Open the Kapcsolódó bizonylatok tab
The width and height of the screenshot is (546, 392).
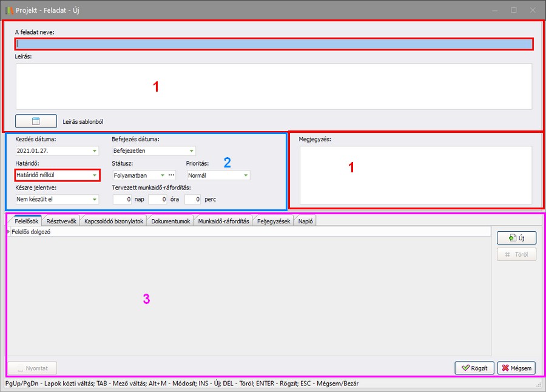114,221
